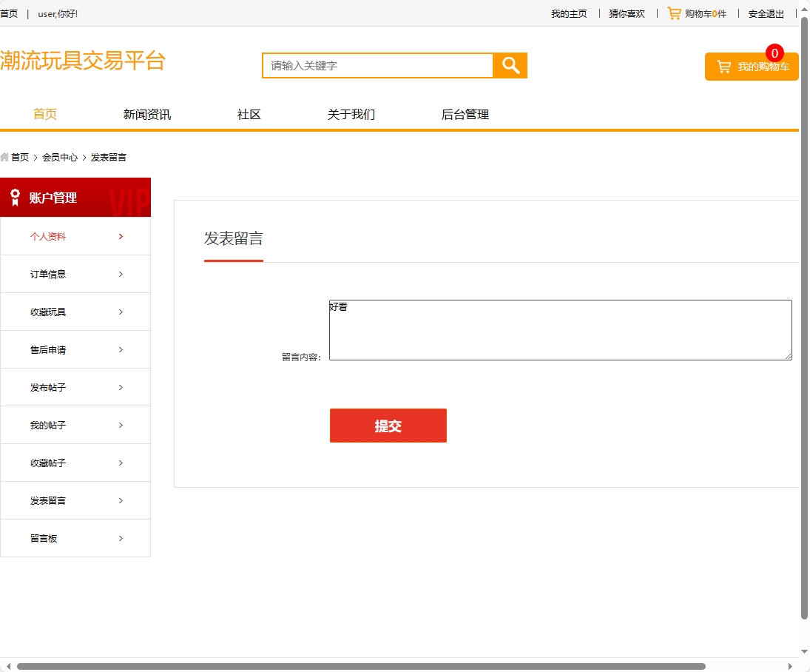Screen dimensions: 810x672
Task: Click the cart icon inside 我的购物车 button
Action: [x=723, y=67]
